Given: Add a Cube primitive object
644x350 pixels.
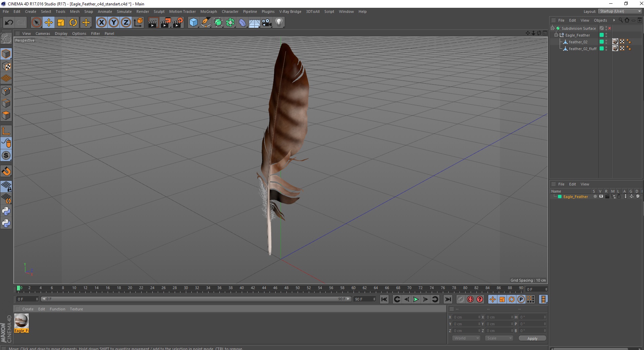Looking at the screenshot, I should pos(193,23).
